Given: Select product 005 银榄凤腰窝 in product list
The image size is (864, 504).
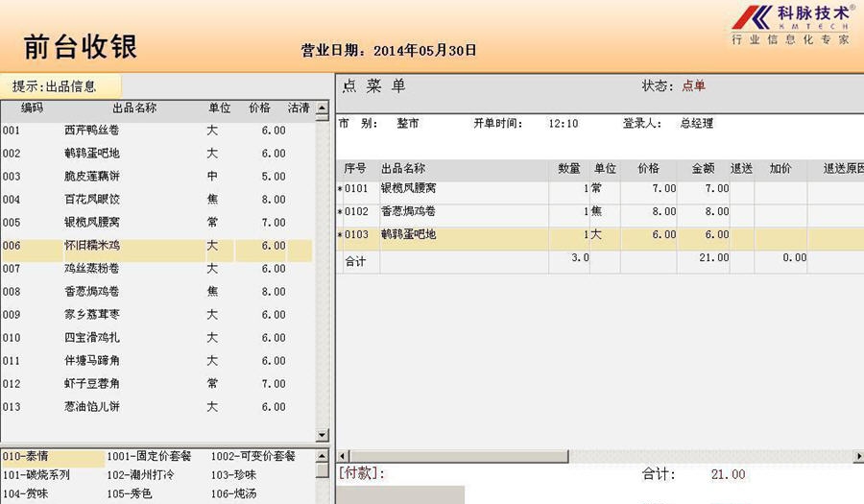Looking at the screenshot, I should point(157,223).
